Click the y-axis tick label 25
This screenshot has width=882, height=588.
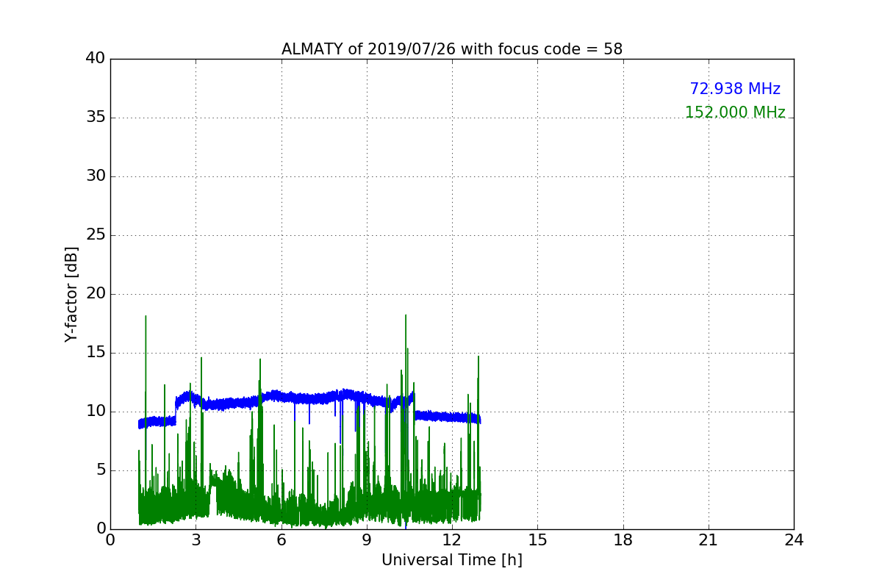(96, 235)
